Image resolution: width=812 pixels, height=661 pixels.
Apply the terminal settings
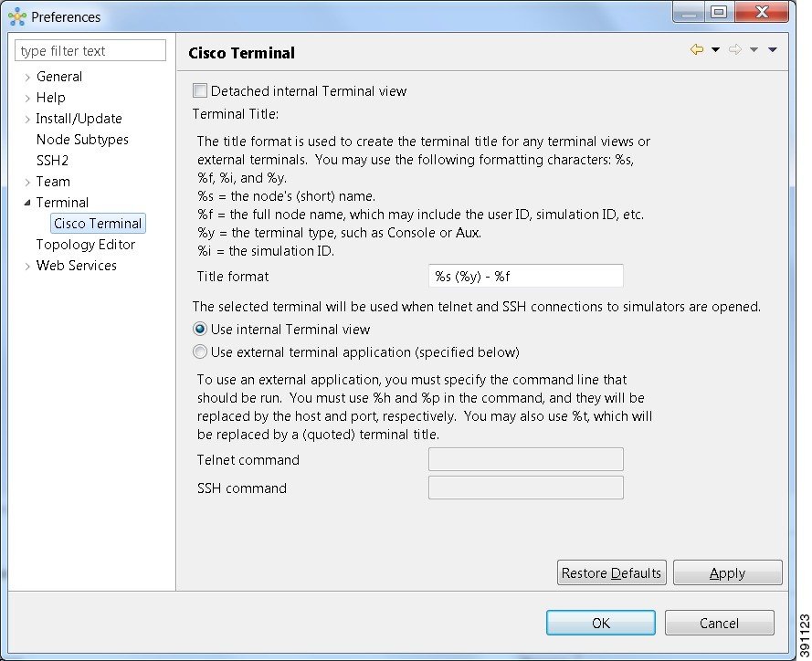pos(727,572)
